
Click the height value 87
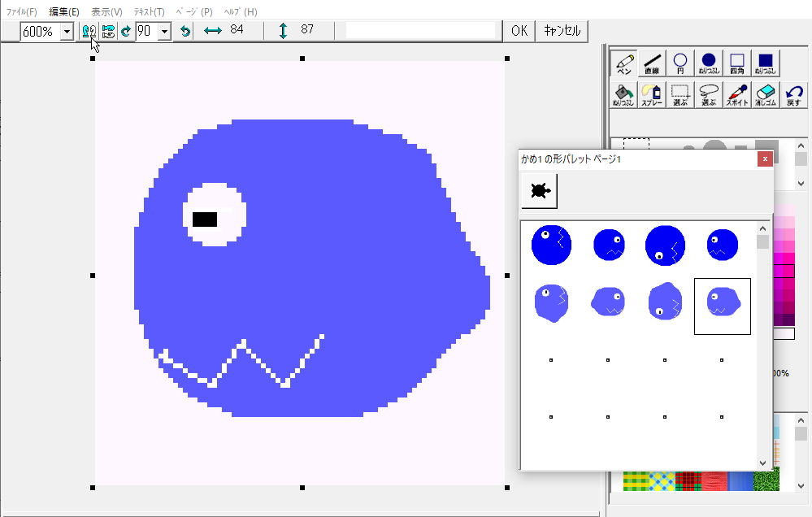307,29
